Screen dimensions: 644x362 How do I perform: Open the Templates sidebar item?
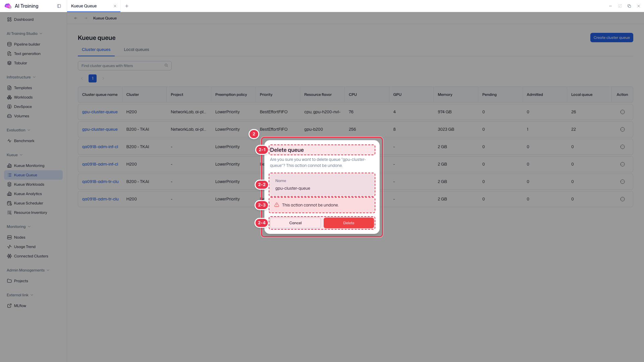coord(33,88)
